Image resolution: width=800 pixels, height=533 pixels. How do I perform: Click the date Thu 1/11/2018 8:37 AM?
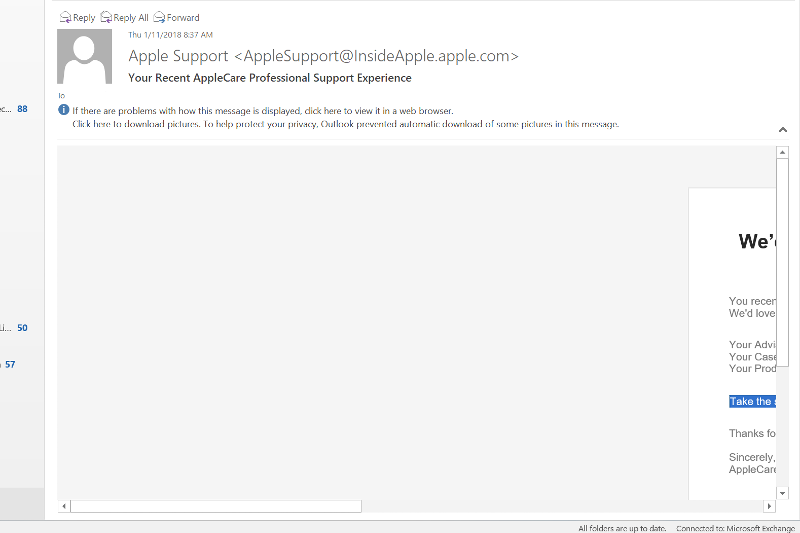[x=170, y=35]
